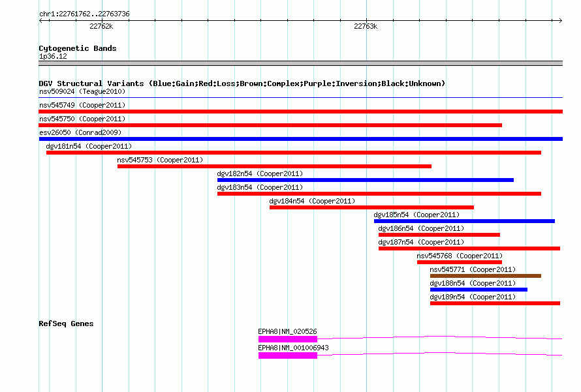
Task: Open the dgv184n54 red loss bar
Action: click(x=371, y=207)
